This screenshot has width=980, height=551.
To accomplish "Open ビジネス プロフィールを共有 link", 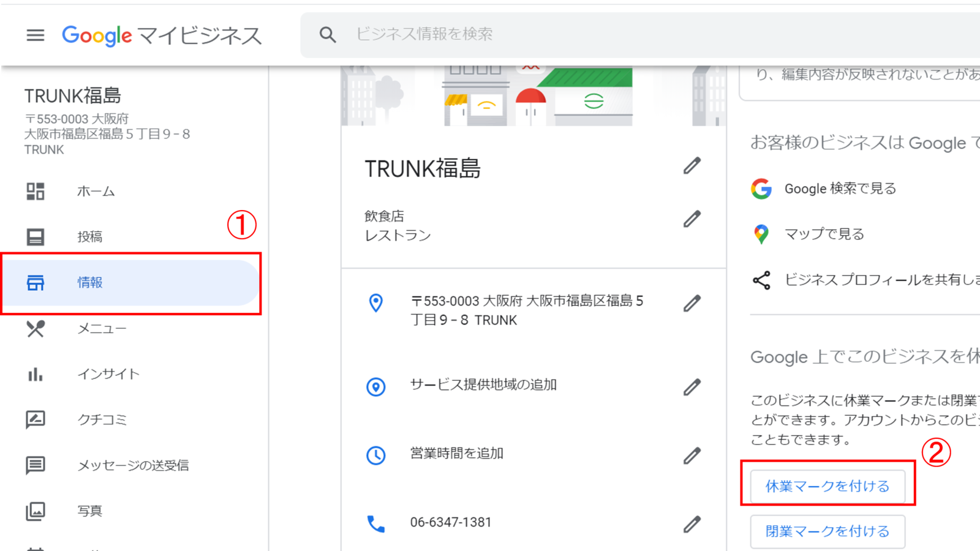I will (882, 280).
